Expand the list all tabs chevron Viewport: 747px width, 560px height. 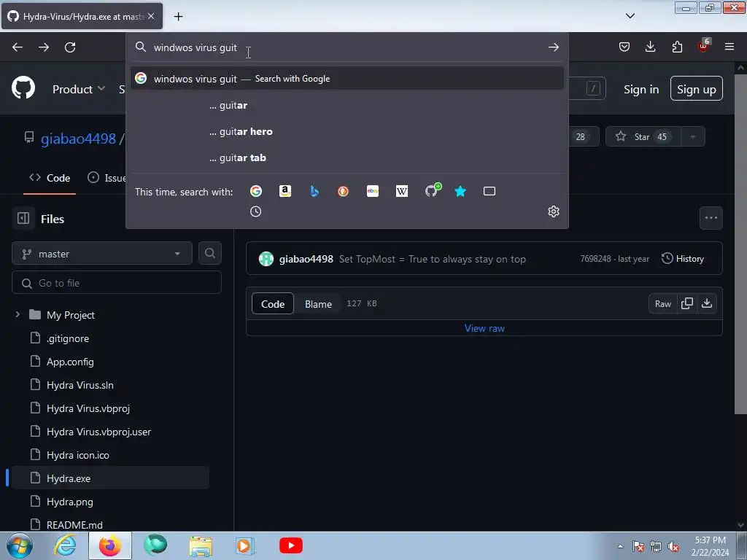tap(630, 16)
